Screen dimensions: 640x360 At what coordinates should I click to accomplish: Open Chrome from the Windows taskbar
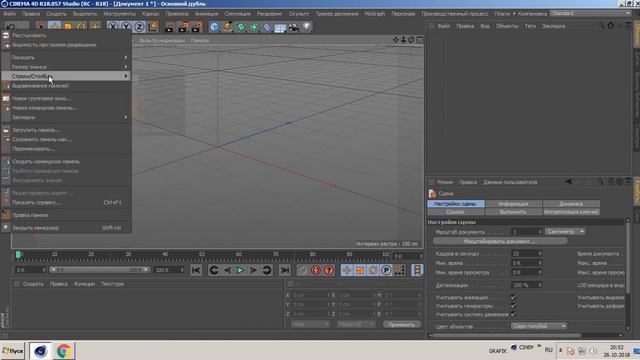(63, 351)
